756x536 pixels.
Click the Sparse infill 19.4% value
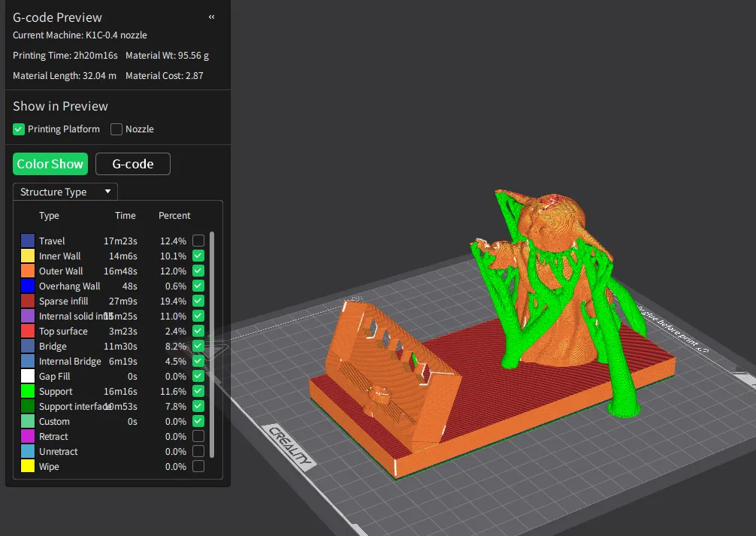(173, 301)
